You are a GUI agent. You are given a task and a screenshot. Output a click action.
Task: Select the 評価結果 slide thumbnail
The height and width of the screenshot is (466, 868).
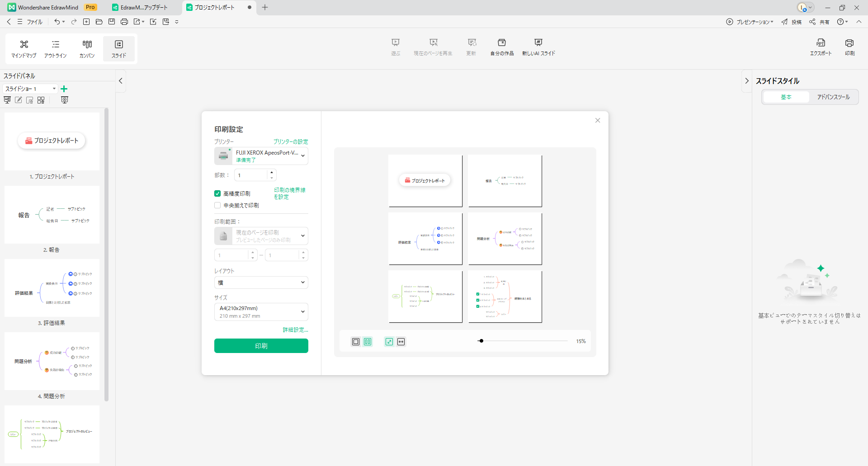coord(52,288)
